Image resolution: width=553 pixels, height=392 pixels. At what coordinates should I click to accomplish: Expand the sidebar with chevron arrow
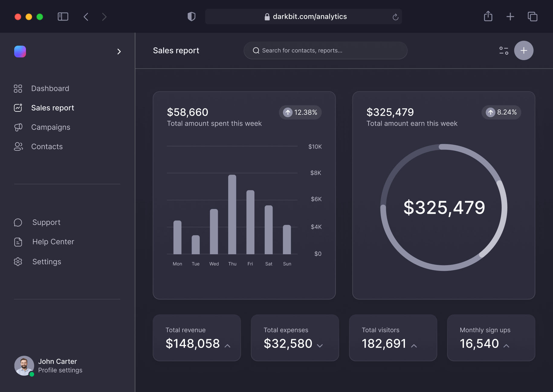119,52
